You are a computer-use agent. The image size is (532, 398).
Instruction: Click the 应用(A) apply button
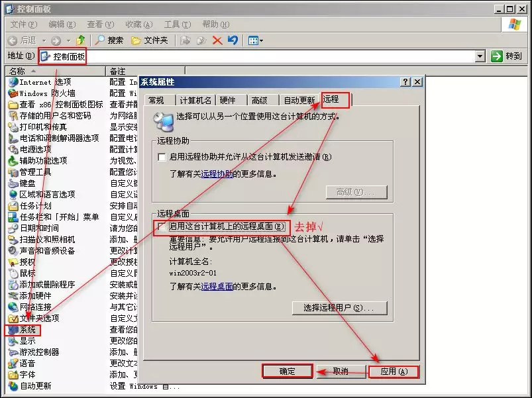point(394,372)
